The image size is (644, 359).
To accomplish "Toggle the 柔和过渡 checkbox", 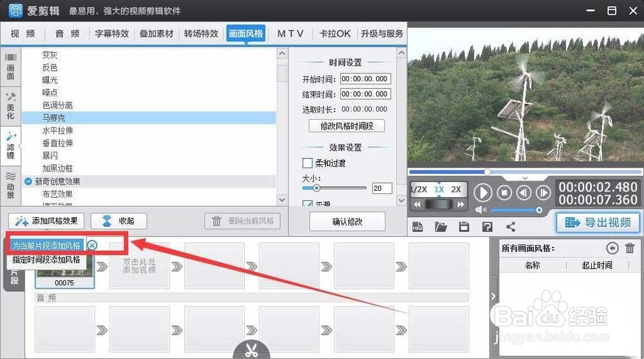I will (307, 163).
